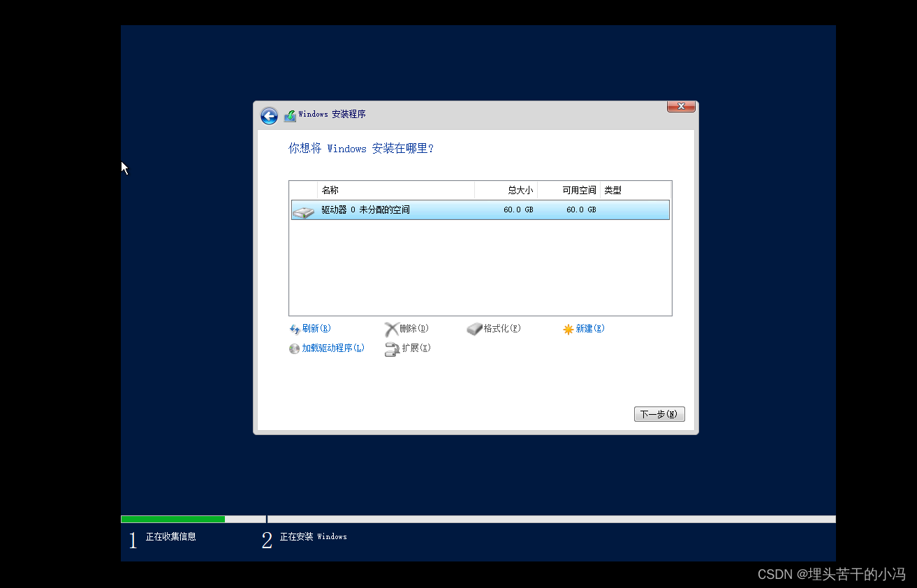This screenshot has height=588, width=917.
Task: Click Windows 安装程序 title text
Action: 332,115
